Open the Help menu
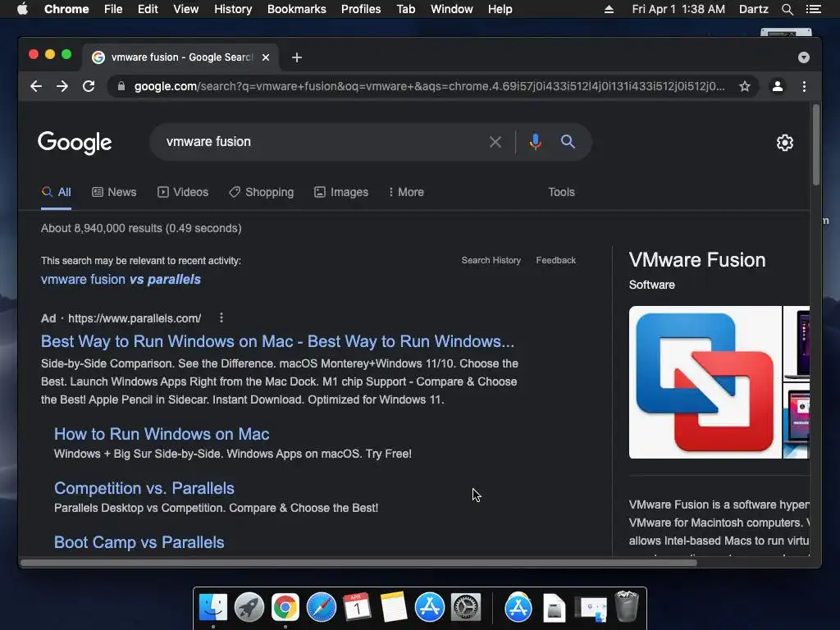 pos(500,9)
